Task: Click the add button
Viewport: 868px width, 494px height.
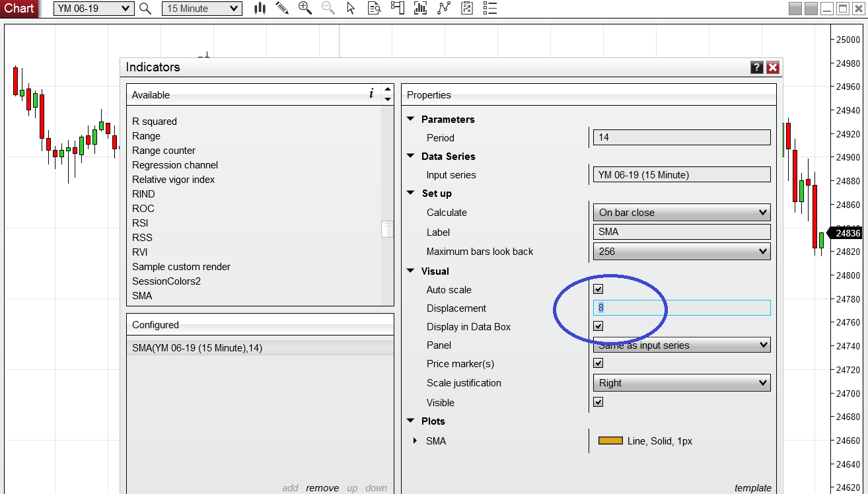Action: pyautogui.click(x=290, y=488)
